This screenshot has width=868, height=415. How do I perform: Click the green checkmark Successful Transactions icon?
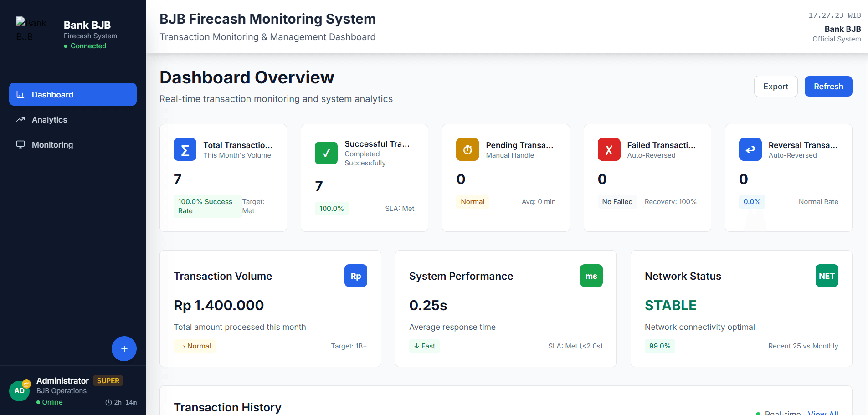(x=326, y=153)
